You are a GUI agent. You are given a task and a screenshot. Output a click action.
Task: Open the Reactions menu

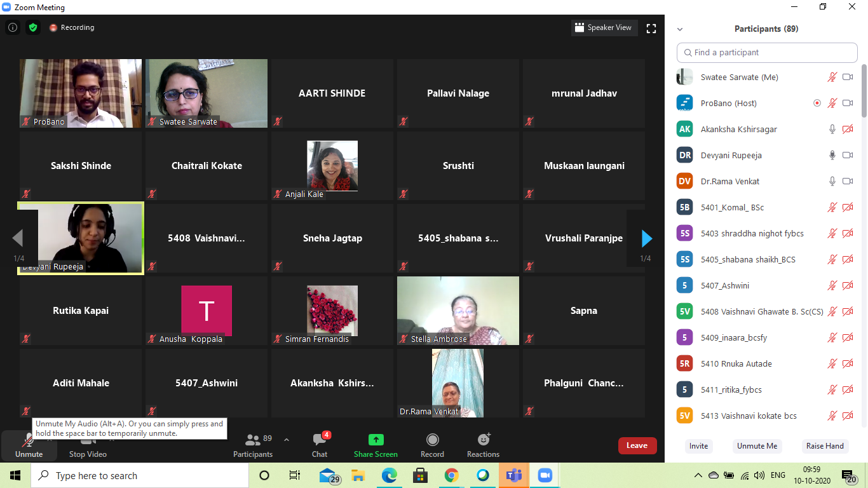click(483, 445)
